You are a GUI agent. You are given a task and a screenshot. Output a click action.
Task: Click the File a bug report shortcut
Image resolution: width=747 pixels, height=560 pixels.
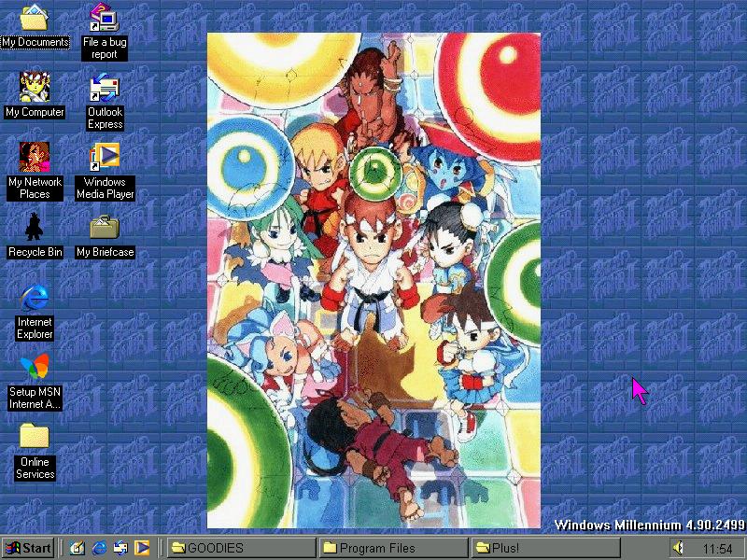click(105, 19)
